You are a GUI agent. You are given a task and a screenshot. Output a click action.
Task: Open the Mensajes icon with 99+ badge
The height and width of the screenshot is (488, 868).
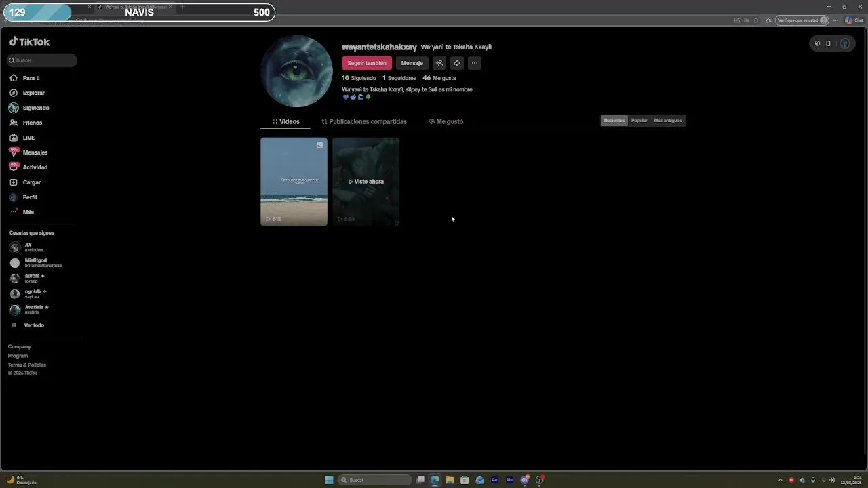(x=14, y=152)
